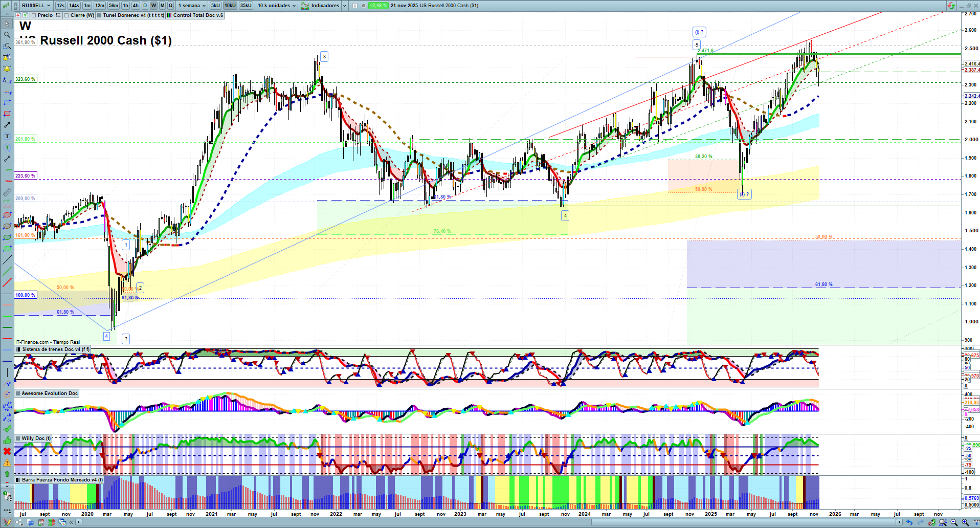
Task: Select the red diagonal line tool
Action: point(7,282)
